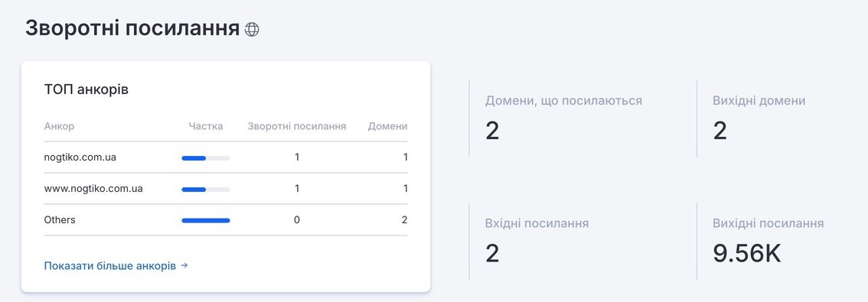Click the full share bar for Others
Viewport: 868px width, 302px height.
click(206, 220)
